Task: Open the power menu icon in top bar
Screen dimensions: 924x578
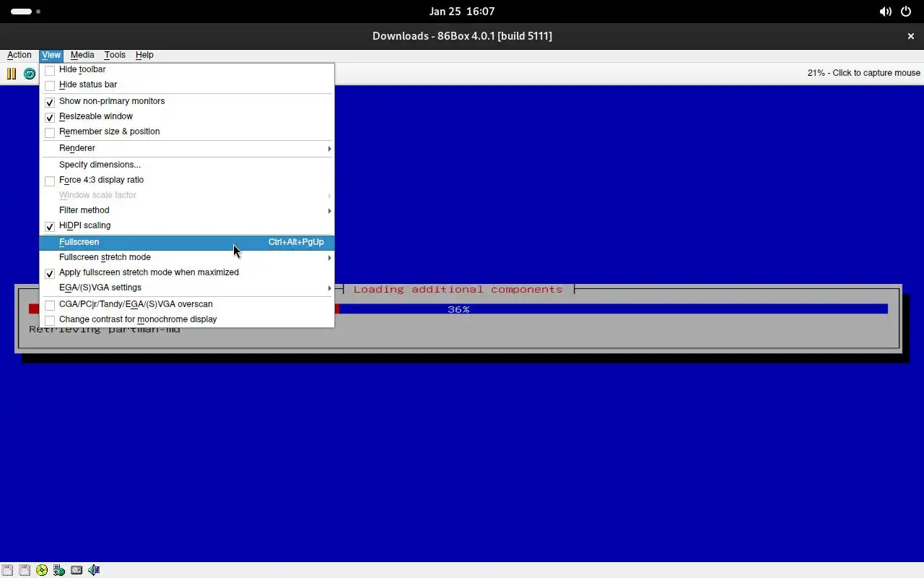Action: [x=907, y=12]
